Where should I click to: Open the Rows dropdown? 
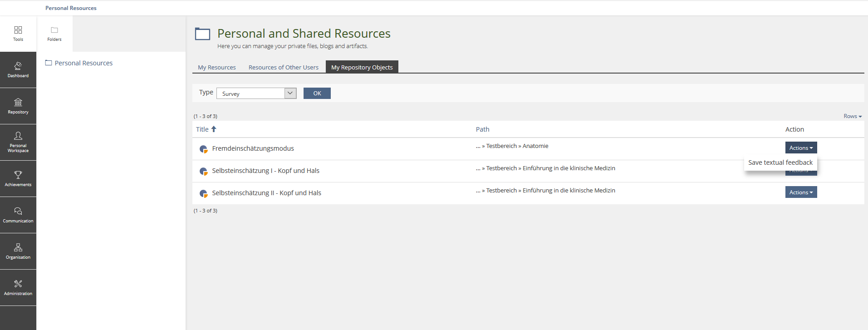pyautogui.click(x=852, y=116)
